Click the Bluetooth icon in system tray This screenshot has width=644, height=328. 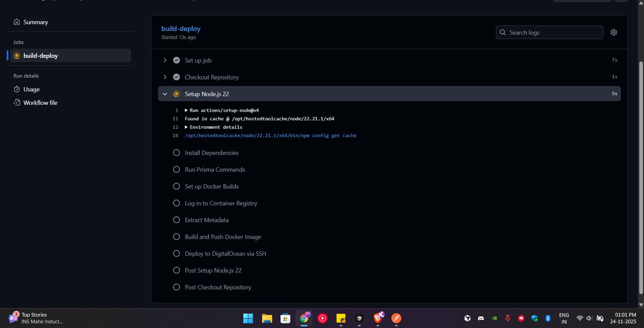coord(547,318)
